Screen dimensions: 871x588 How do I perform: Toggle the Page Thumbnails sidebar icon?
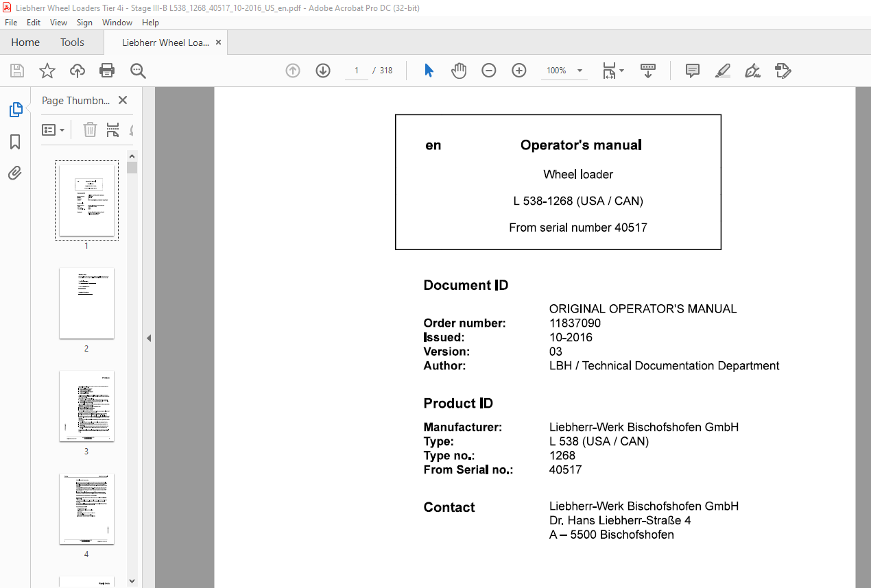click(15, 110)
